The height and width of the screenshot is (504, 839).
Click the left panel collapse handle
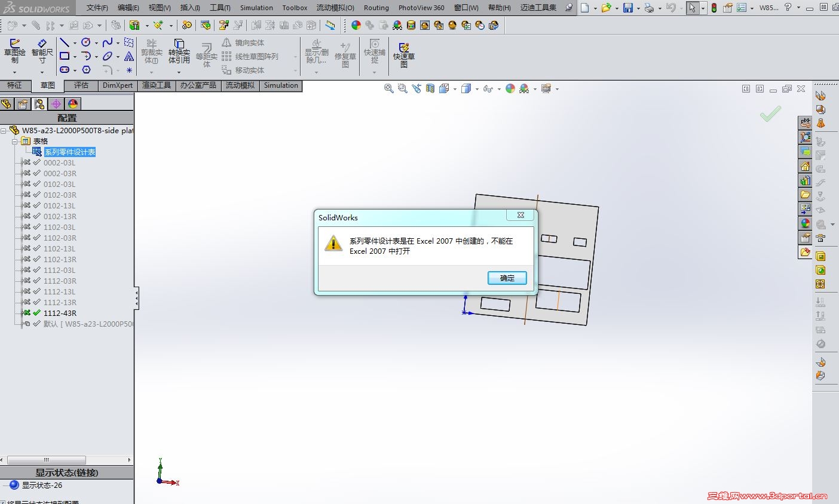136,298
